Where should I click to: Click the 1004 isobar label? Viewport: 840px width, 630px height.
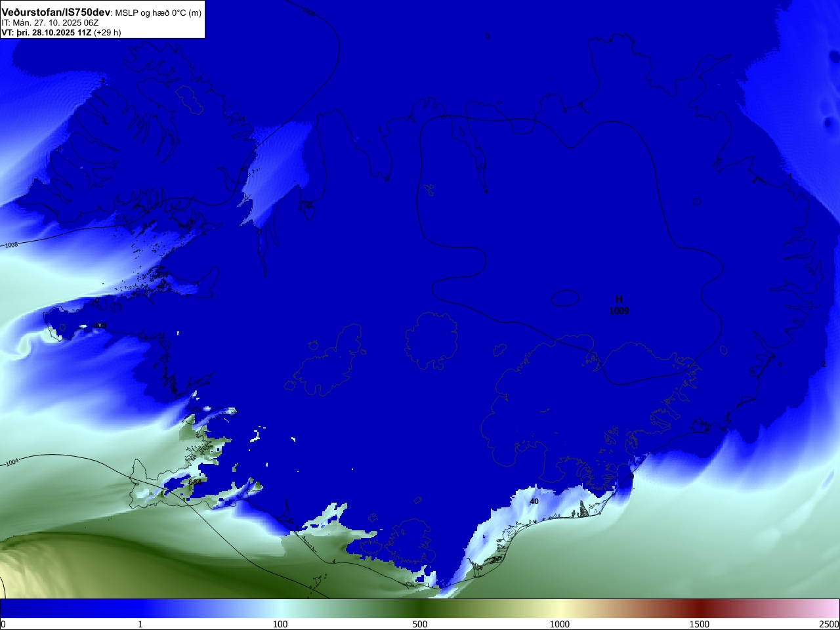point(12,463)
